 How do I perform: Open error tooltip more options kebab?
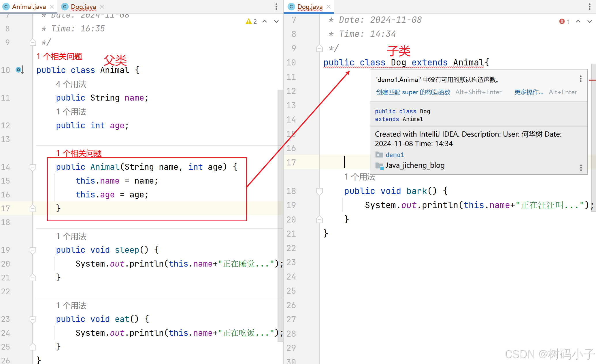point(580,79)
